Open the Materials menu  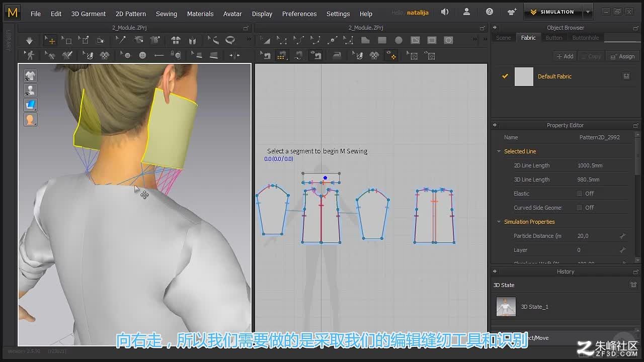(200, 14)
